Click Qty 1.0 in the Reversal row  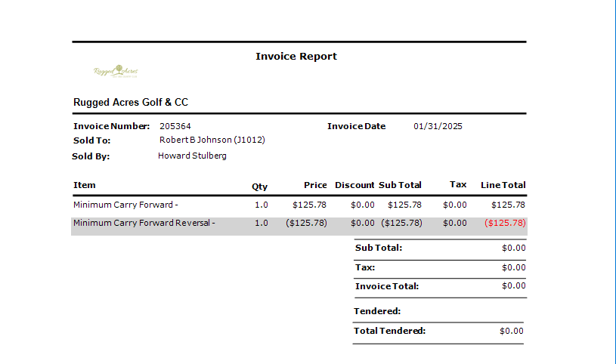[x=262, y=223]
